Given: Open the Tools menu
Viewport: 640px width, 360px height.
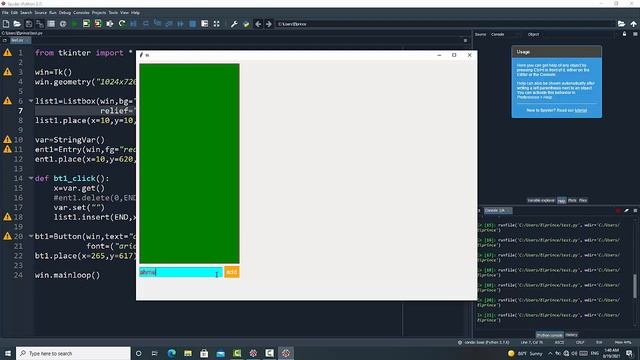Looking at the screenshot, I should [113, 13].
